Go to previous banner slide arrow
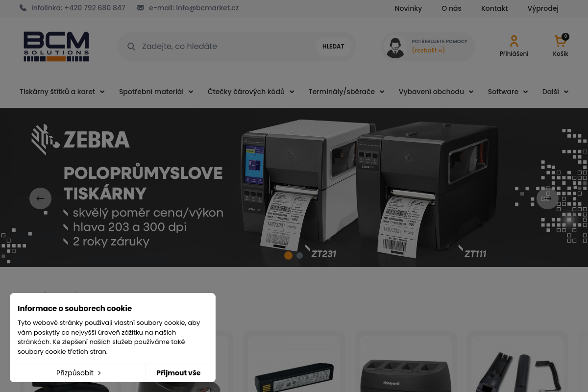 point(40,198)
